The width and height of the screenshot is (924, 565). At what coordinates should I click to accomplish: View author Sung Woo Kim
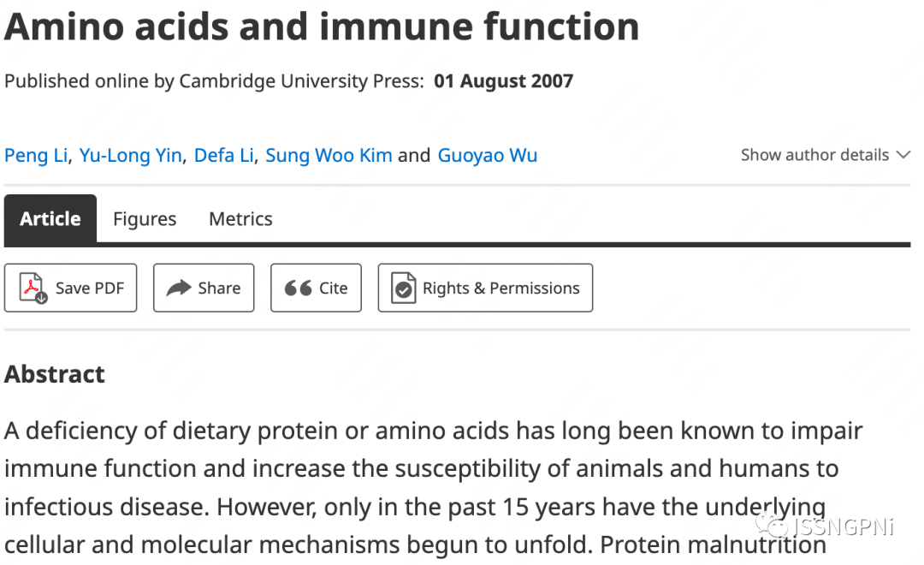click(x=329, y=156)
